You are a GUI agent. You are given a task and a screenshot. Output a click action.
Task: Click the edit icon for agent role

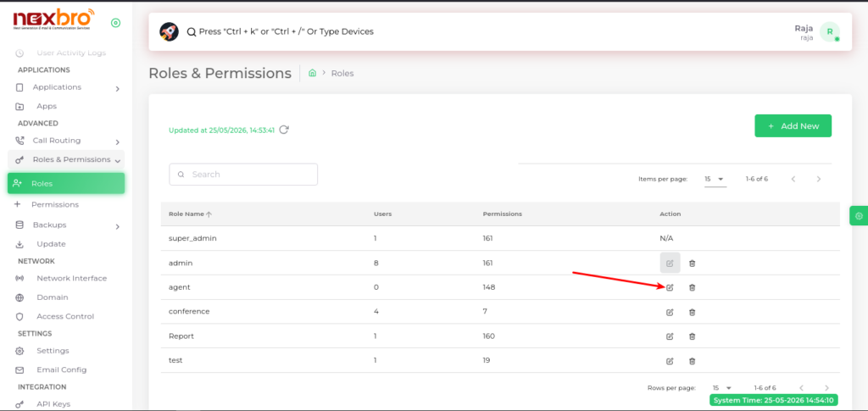pos(670,287)
